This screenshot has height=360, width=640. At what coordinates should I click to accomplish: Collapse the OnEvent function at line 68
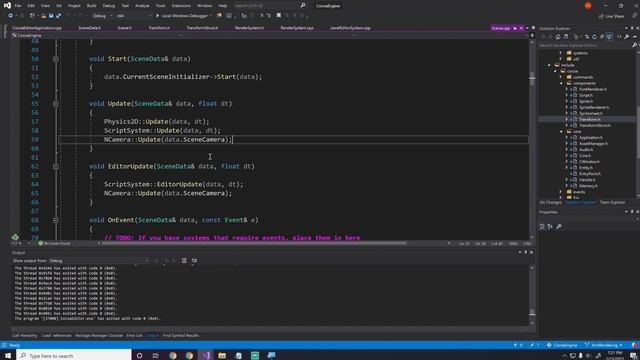tap(56, 220)
